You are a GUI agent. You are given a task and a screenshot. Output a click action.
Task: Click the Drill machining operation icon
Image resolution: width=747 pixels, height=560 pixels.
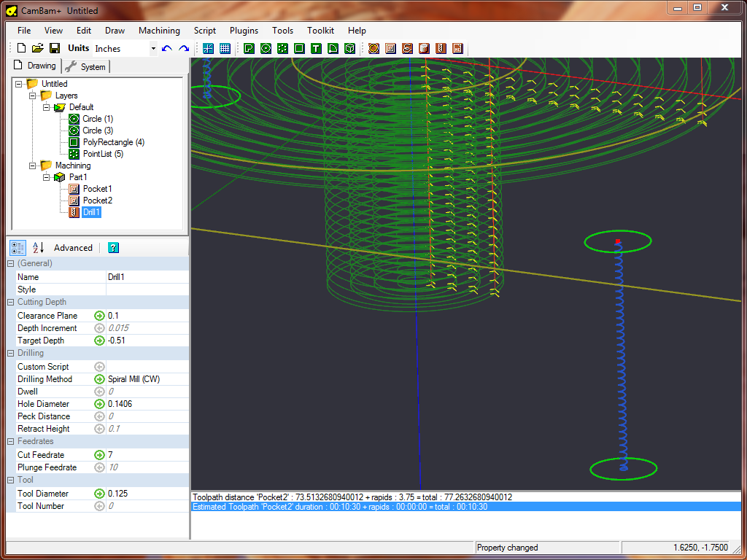pos(441,48)
